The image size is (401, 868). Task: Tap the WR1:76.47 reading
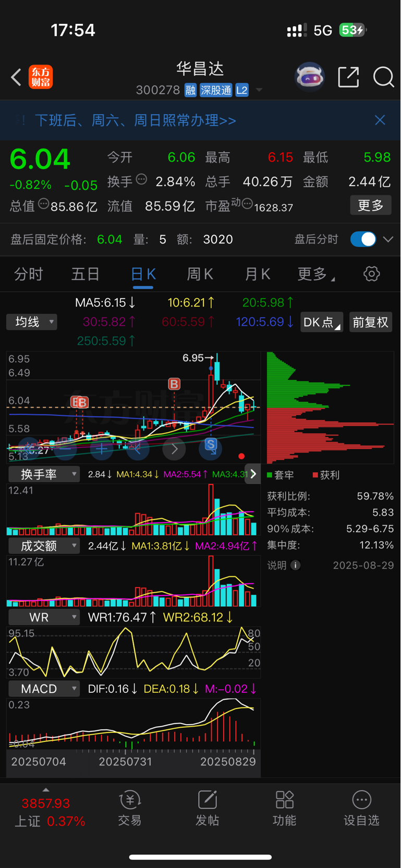[122, 618]
